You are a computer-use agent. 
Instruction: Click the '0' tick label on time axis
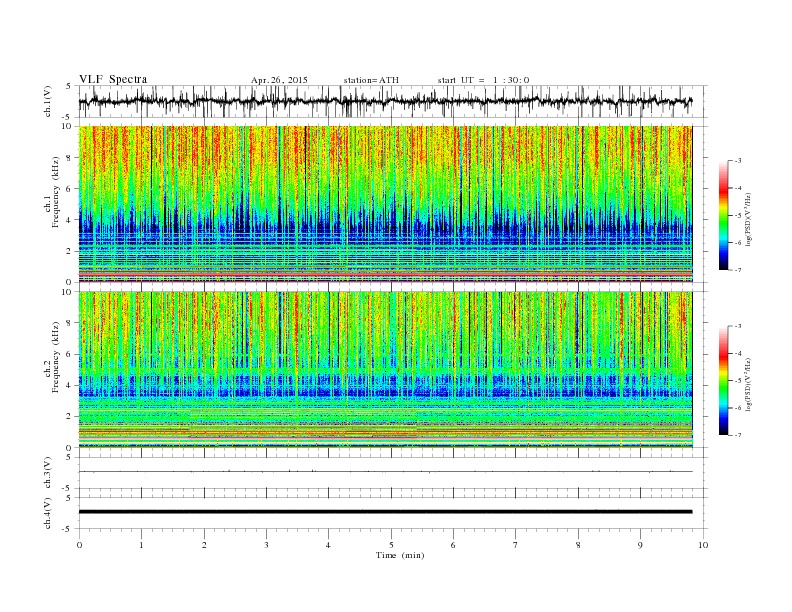[x=79, y=545]
